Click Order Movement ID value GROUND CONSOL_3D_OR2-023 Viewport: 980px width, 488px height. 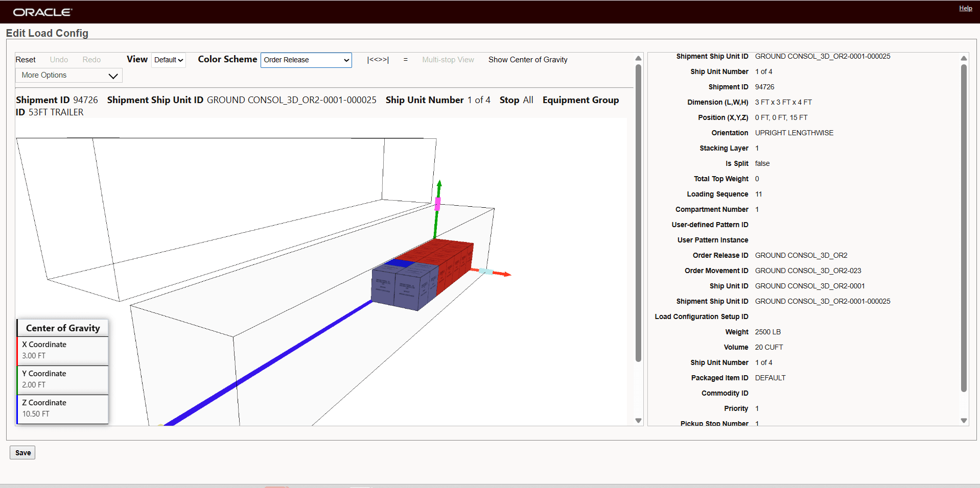click(808, 271)
